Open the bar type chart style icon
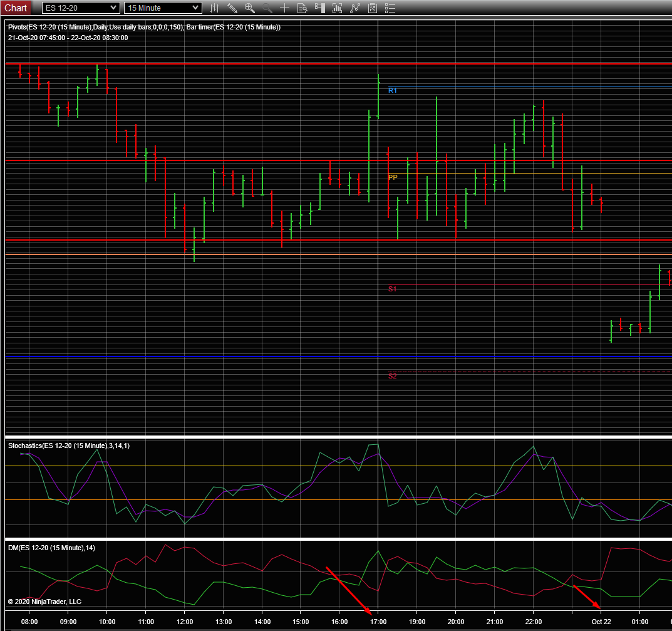Screen dimensions: 672x631 click(x=214, y=8)
